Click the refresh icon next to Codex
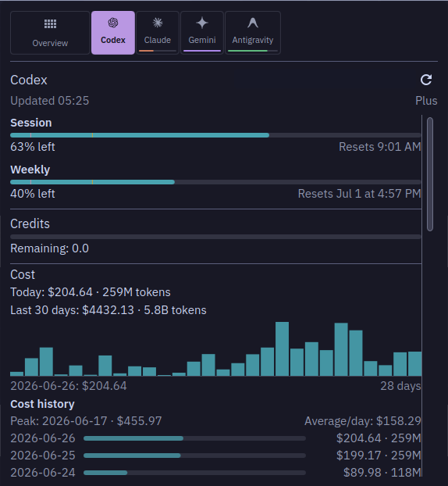This screenshot has height=486, width=448. 426,80
